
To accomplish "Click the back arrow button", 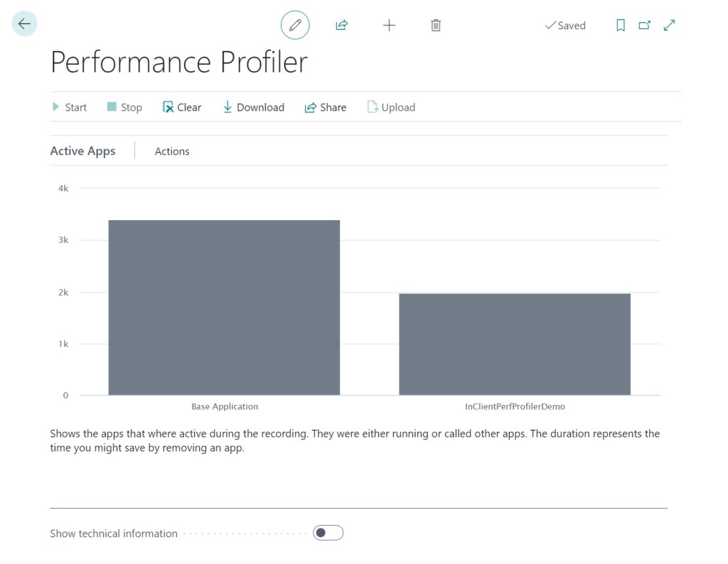I will pyautogui.click(x=25, y=24).
